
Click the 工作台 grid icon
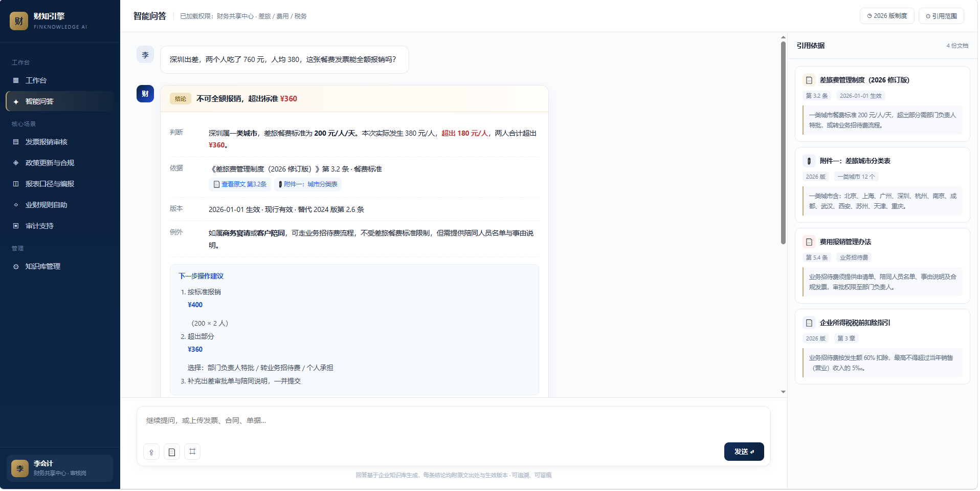16,80
